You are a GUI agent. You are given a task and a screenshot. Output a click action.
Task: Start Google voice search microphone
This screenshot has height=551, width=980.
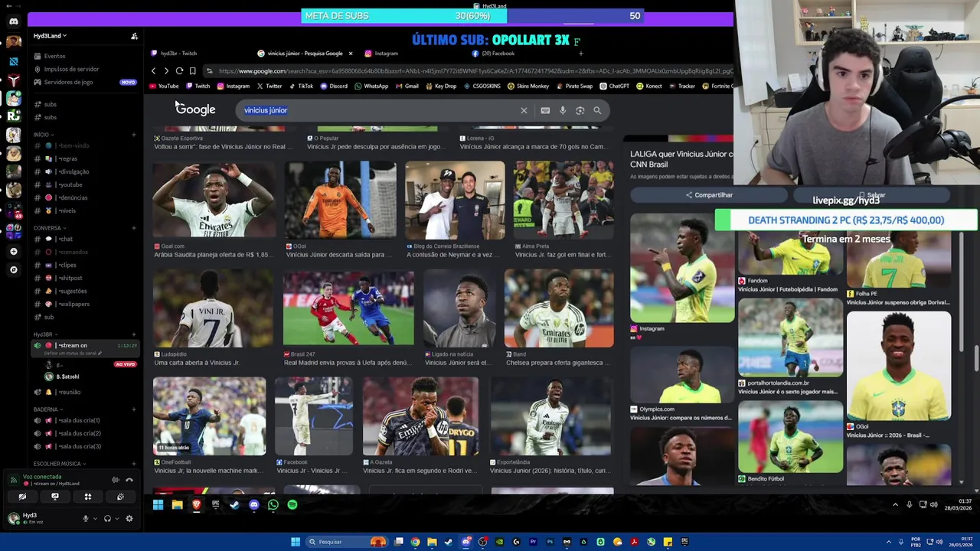(x=563, y=110)
